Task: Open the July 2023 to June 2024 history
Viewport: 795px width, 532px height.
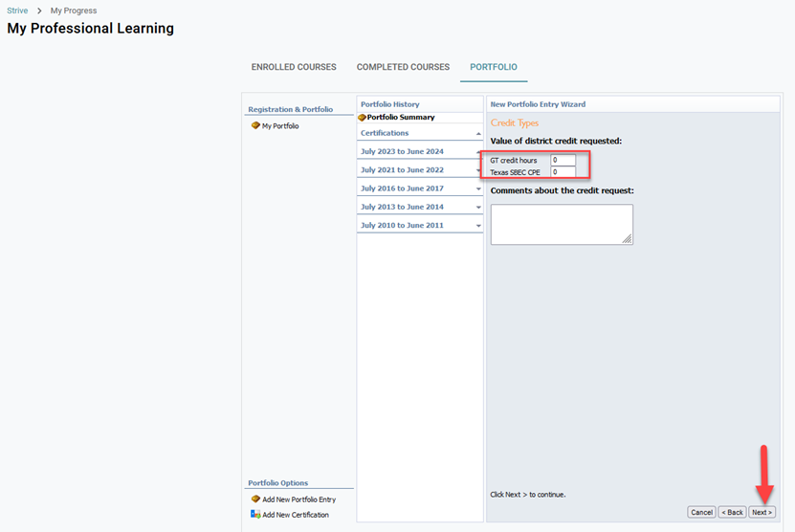Action: tap(402, 151)
